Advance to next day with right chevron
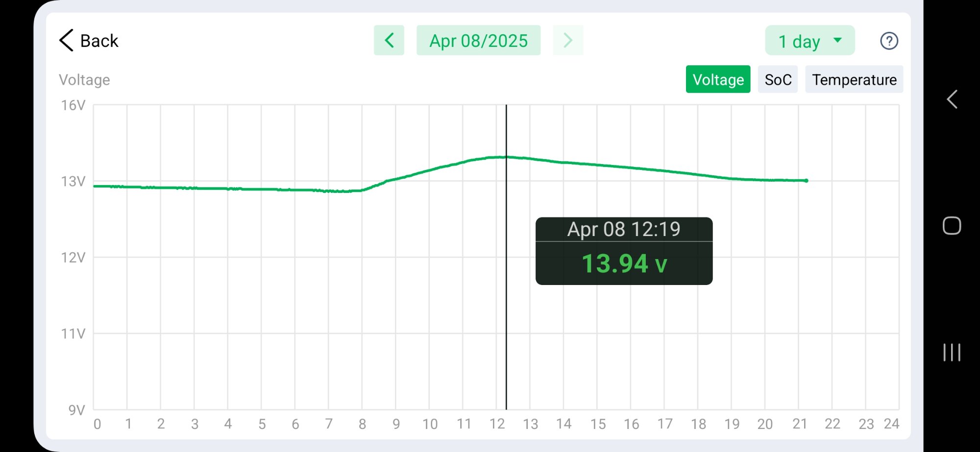980x452 pixels. point(568,40)
